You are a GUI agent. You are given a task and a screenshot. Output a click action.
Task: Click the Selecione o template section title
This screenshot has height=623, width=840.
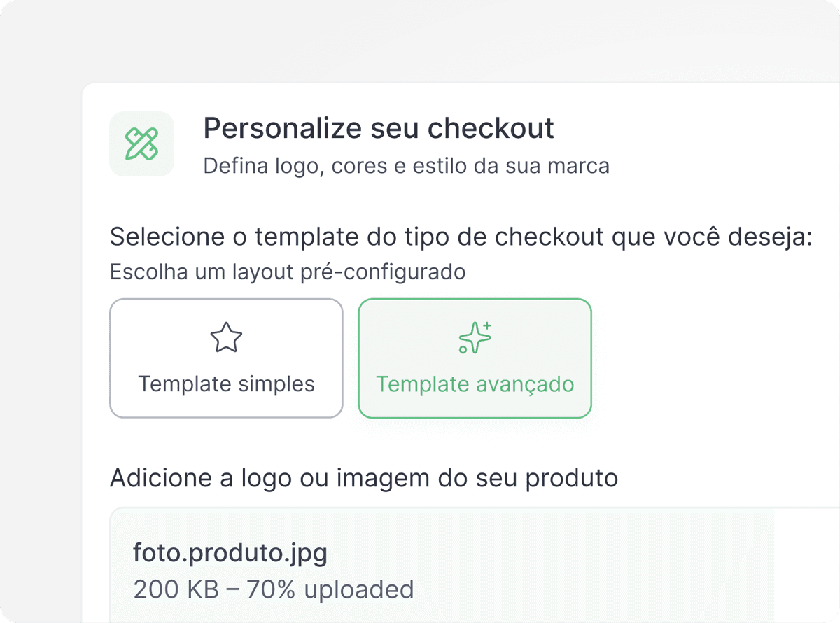click(459, 237)
